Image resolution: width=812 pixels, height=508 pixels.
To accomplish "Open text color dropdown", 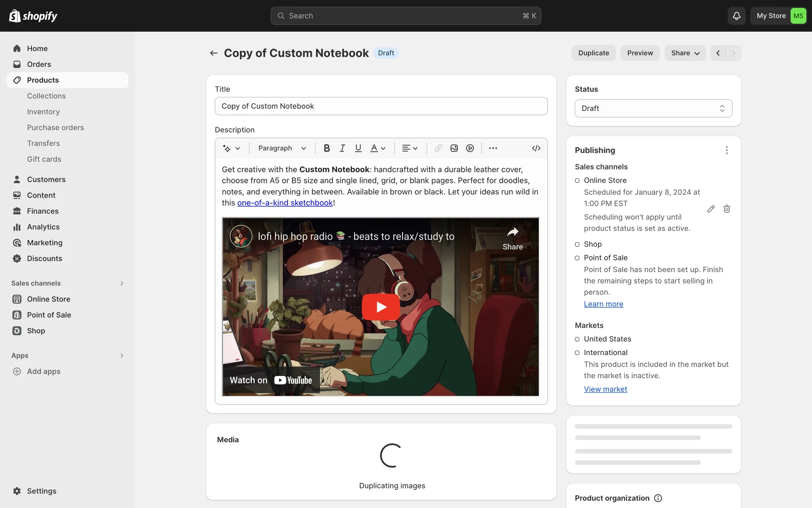I will click(x=378, y=148).
